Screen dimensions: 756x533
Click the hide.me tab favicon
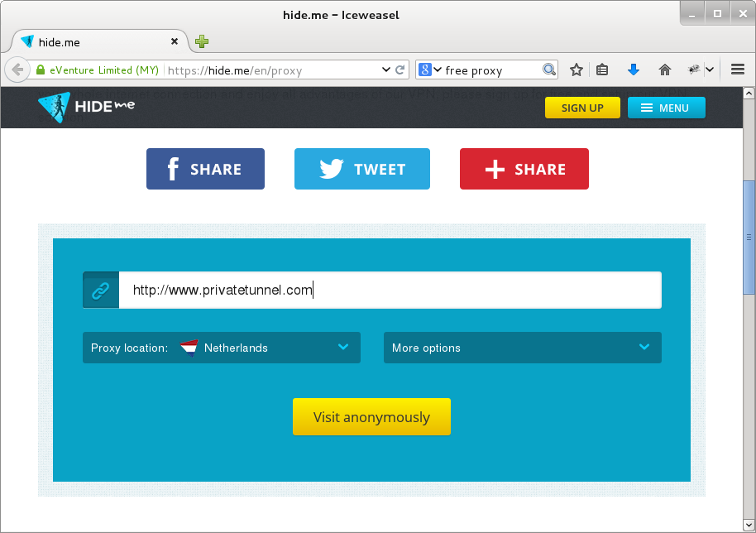click(x=27, y=42)
